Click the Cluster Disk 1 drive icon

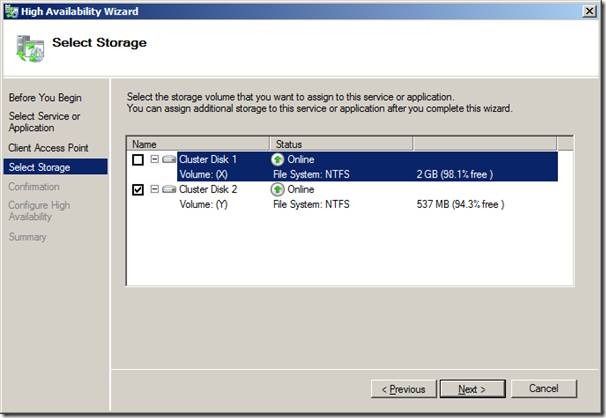169,159
